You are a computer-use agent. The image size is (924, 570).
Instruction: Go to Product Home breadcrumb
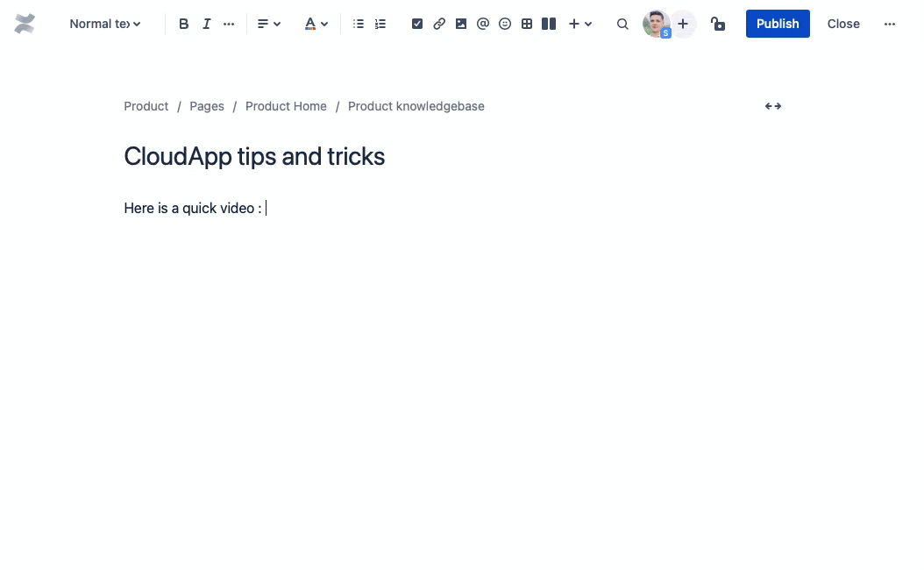(x=286, y=106)
